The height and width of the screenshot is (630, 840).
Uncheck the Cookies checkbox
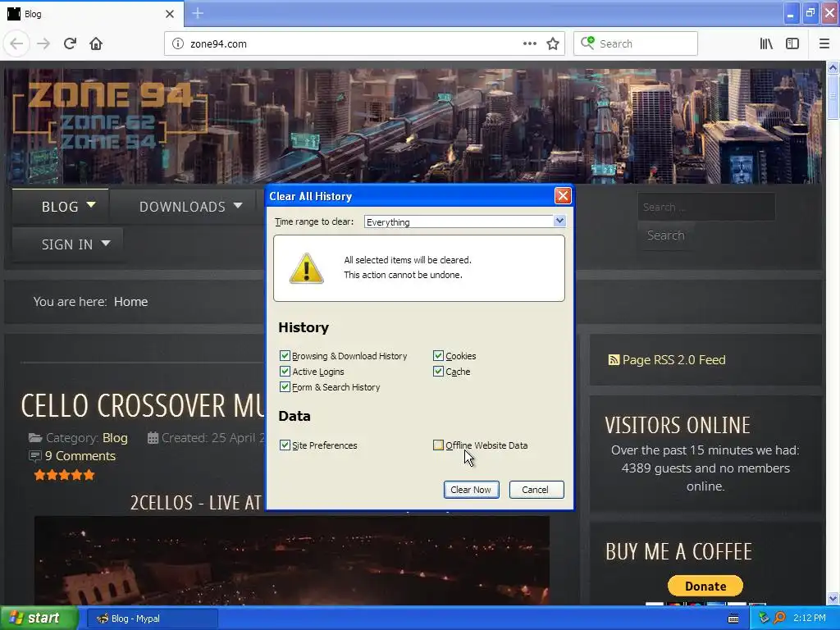438,356
